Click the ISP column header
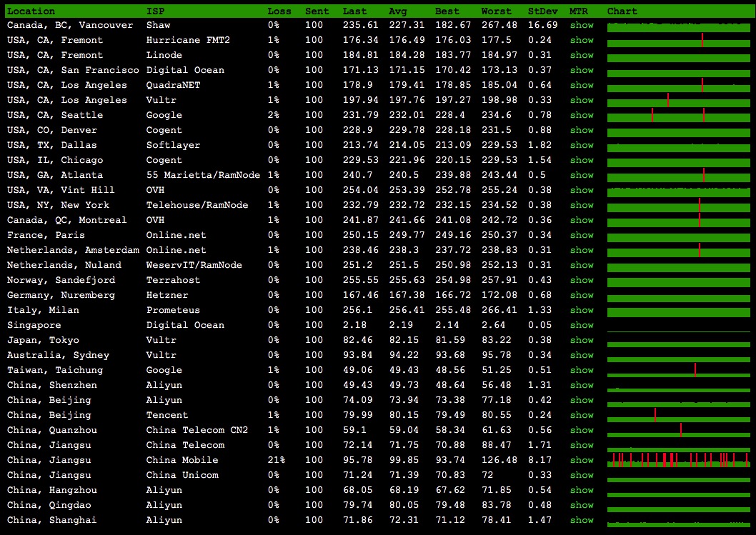 [155, 11]
